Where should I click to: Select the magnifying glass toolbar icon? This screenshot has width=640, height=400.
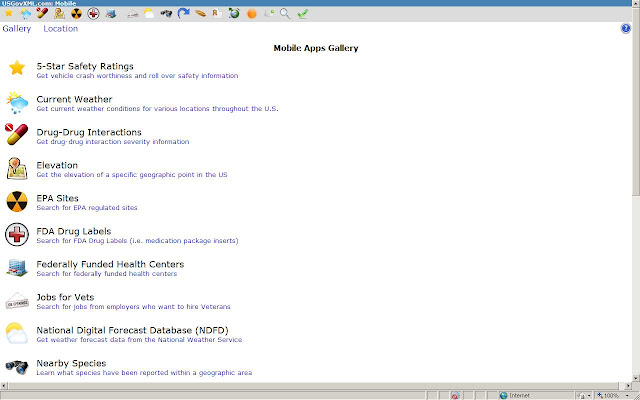coord(285,14)
